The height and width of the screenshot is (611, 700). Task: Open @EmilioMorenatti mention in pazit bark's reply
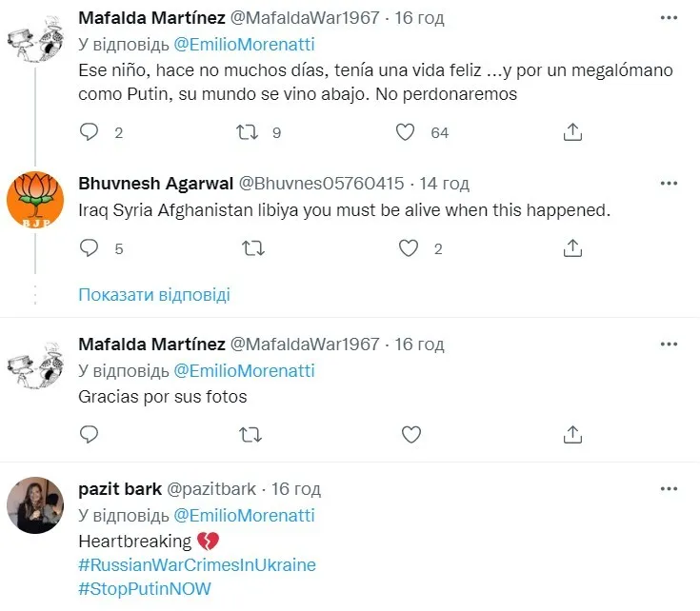pos(244,516)
